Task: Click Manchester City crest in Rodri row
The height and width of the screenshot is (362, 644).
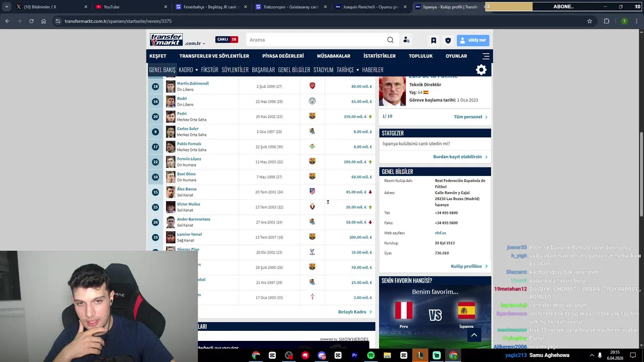Action: (312, 101)
